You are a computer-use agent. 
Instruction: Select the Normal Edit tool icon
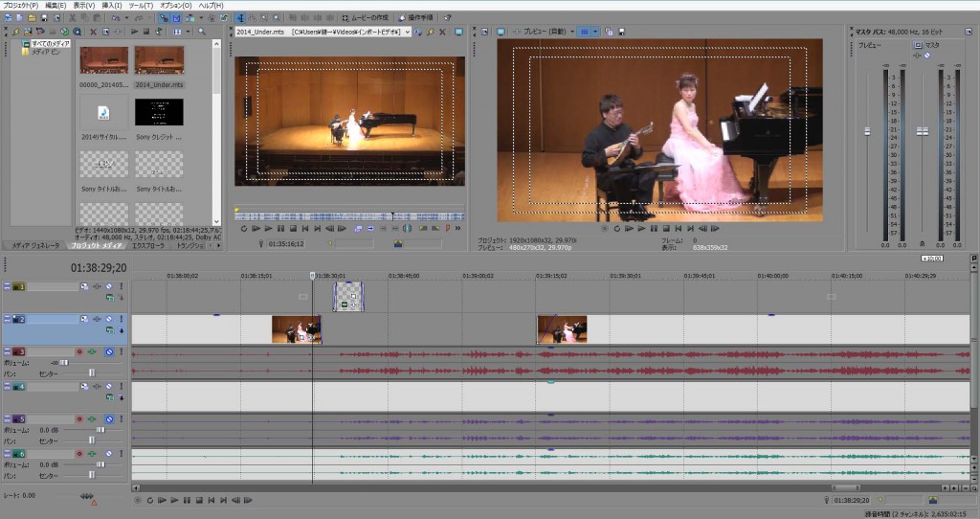240,18
